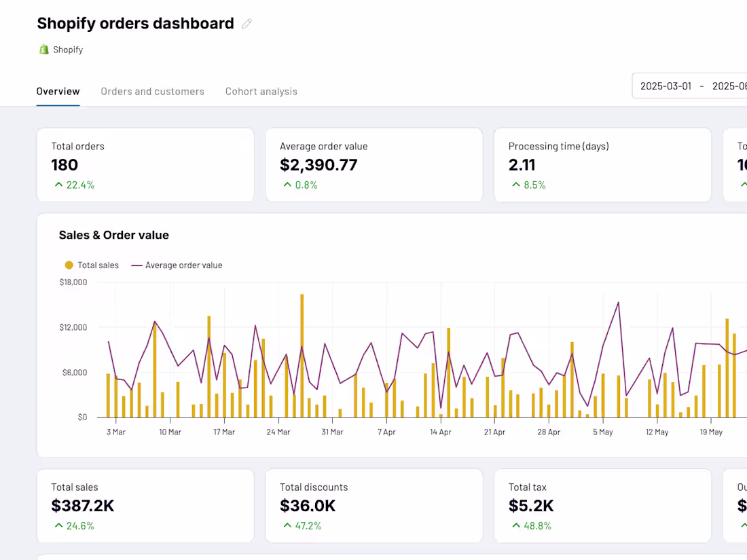Click the trend arrow on Average order value card
Screen dimensions: 747x560
(x=287, y=184)
